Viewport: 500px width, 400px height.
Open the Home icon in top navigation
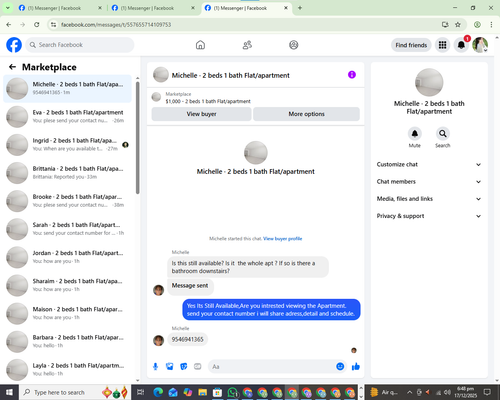(x=200, y=45)
